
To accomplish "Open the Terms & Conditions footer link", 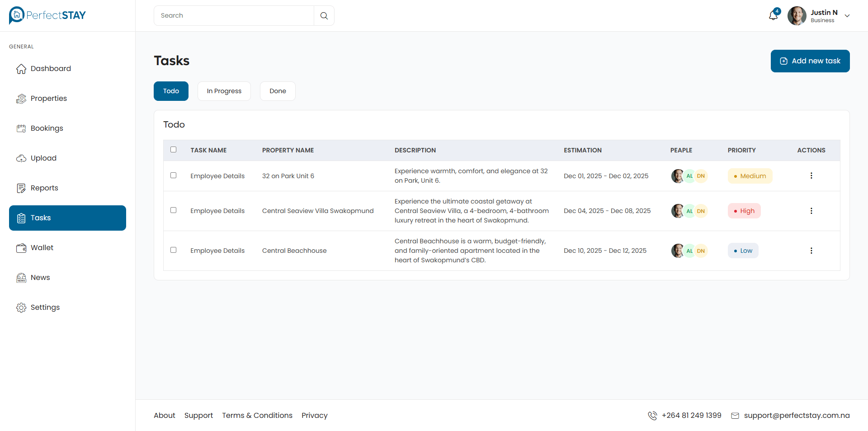I will pos(257,415).
